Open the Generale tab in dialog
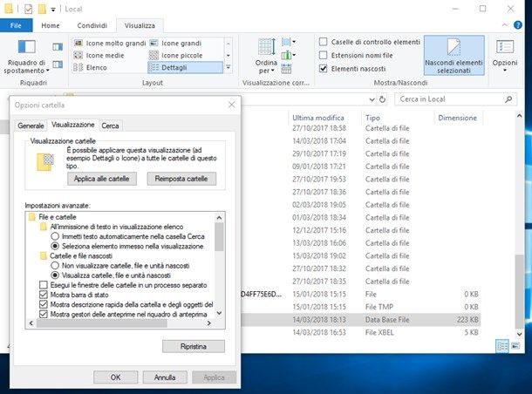Screen dimensions: 532x394 (31, 126)
